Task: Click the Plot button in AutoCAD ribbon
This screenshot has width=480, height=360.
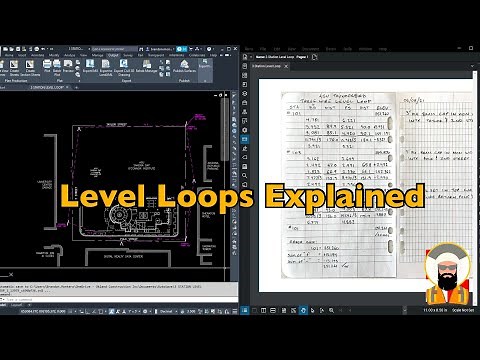Action: pos(47,66)
